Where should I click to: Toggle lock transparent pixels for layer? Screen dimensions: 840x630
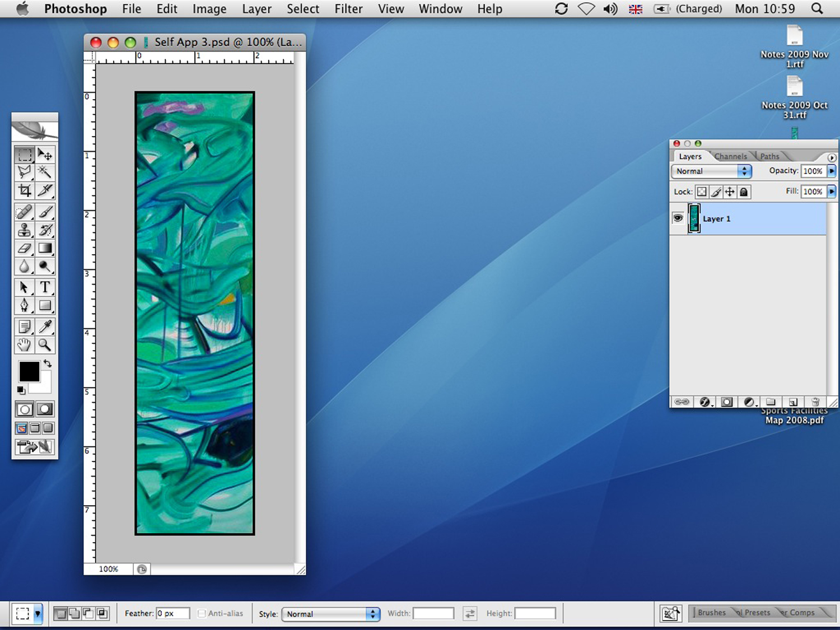point(702,192)
